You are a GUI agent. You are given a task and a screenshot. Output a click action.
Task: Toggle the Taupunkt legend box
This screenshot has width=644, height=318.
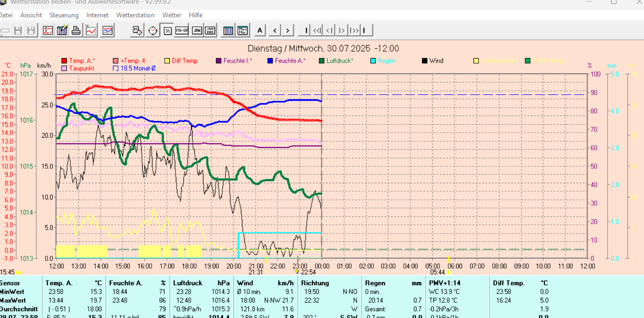[64, 68]
